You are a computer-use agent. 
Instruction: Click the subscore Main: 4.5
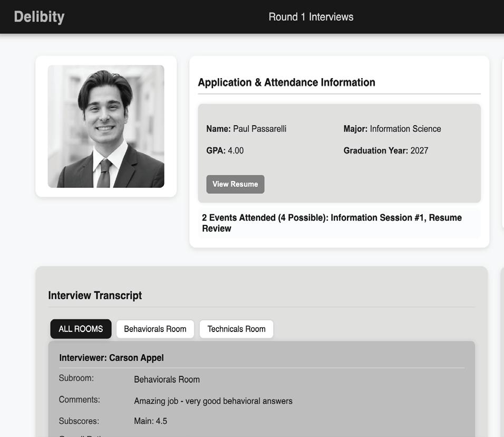[150, 421]
